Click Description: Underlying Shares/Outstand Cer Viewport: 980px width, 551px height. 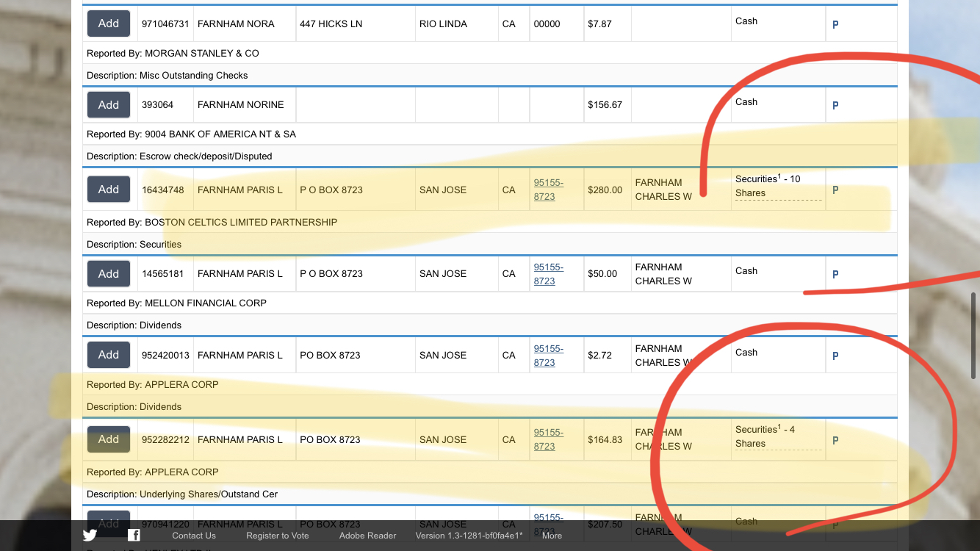182,494
